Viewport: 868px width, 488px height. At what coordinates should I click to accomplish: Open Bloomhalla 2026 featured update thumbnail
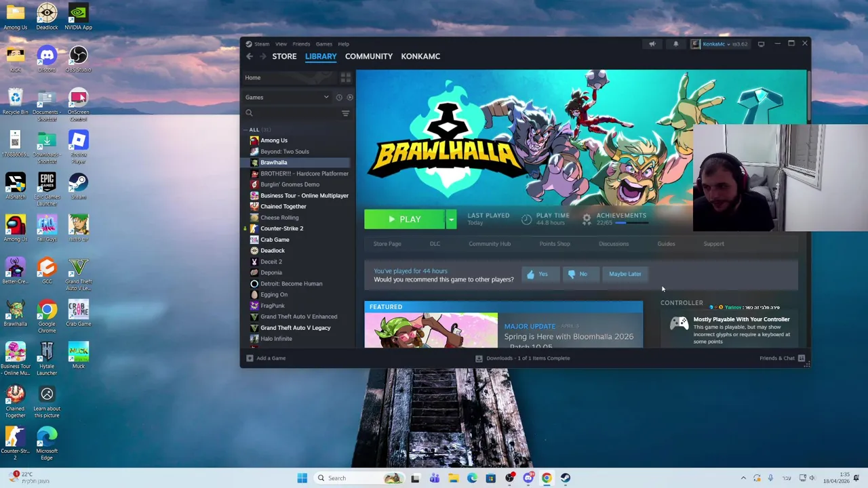coord(431,330)
